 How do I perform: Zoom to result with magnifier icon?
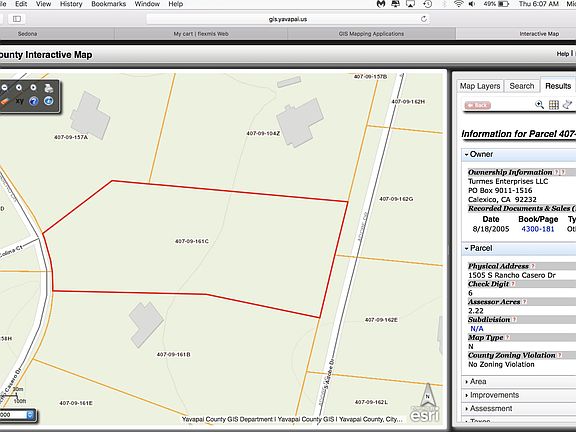pyautogui.click(x=539, y=105)
